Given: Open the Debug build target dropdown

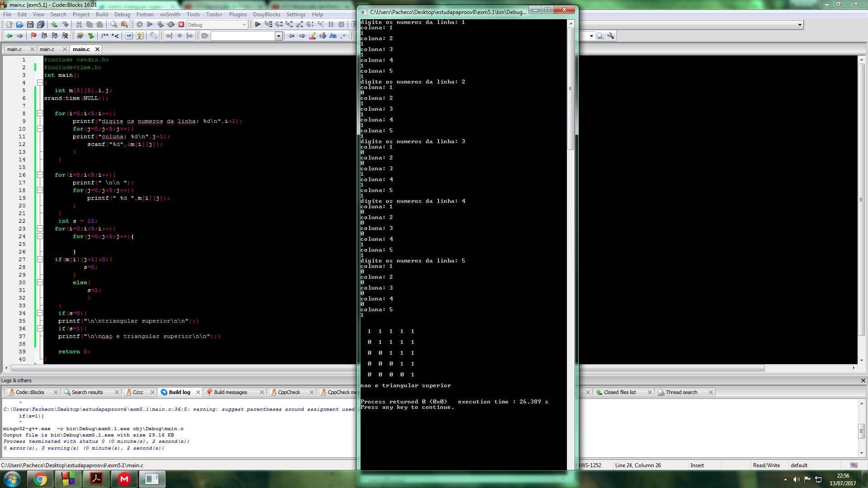Looking at the screenshot, I should pyautogui.click(x=217, y=25).
